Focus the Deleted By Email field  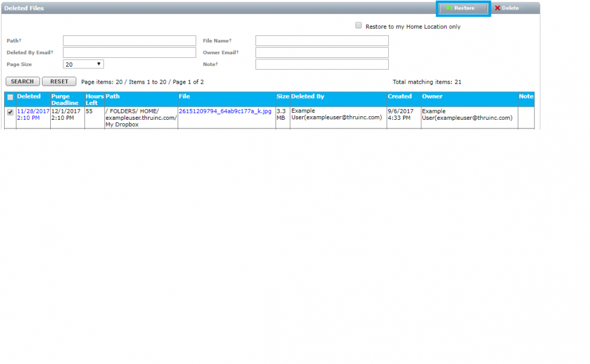[129, 53]
